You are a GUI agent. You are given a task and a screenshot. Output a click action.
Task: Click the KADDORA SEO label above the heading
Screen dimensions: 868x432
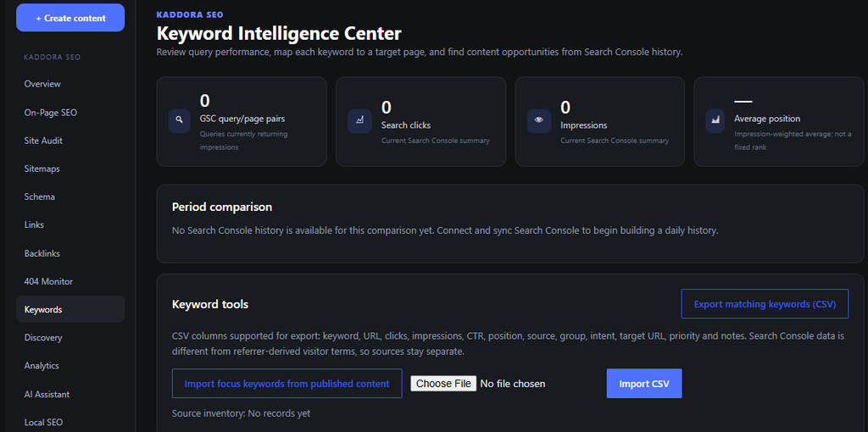[190, 15]
